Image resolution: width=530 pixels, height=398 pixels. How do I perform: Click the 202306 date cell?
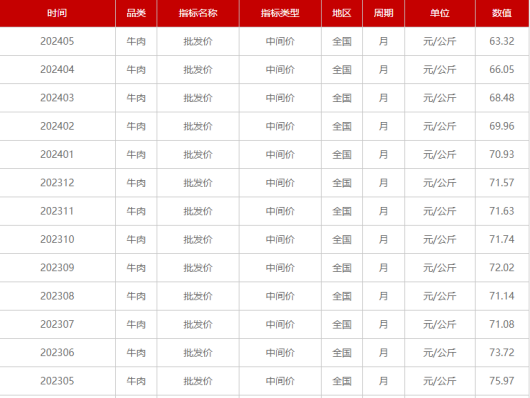[x=57, y=353]
